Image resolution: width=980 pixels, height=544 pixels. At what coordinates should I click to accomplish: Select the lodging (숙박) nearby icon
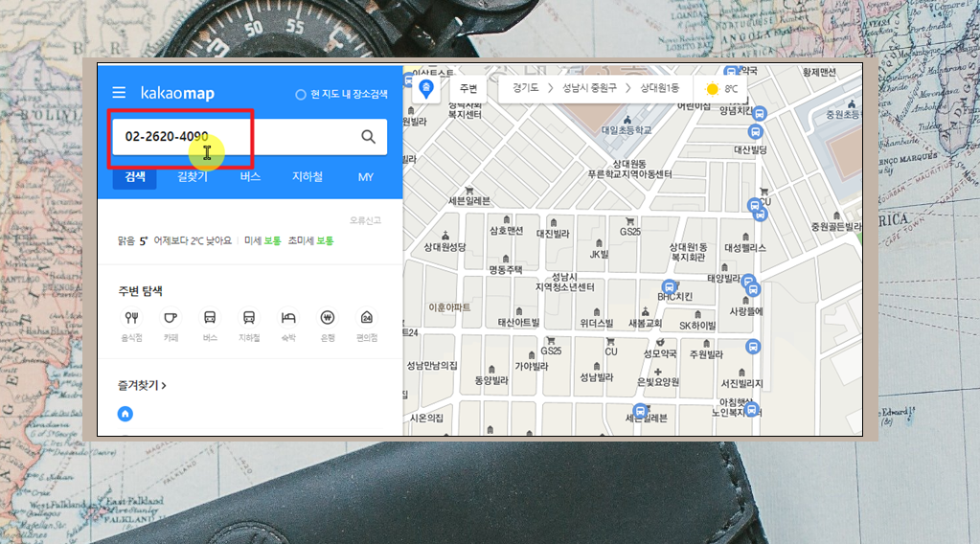click(x=288, y=318)
